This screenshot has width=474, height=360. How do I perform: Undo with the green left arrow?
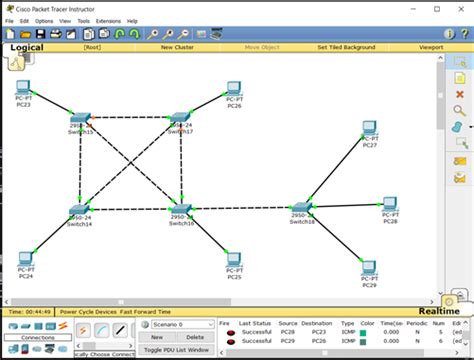pos(119,34)
